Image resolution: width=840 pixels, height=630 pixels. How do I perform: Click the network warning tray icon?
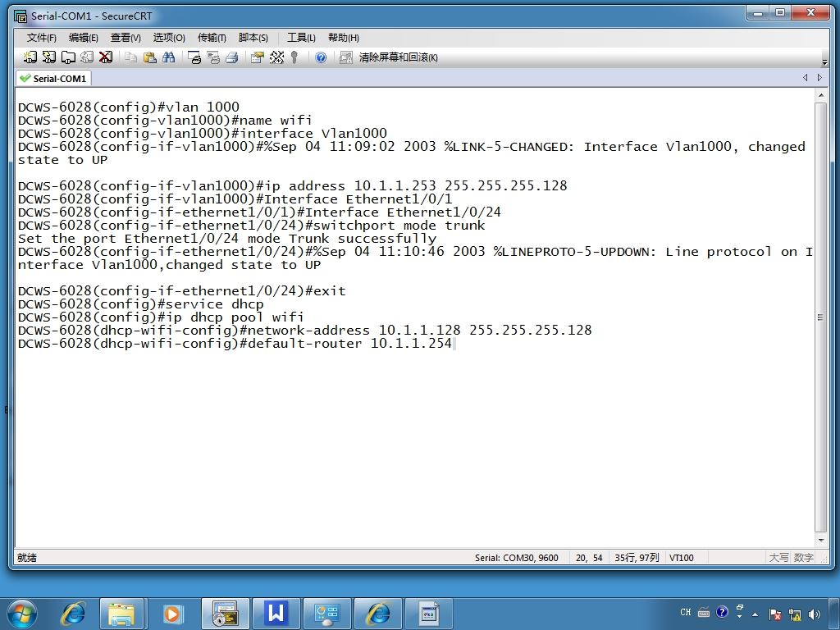click(x=795, y=614)
